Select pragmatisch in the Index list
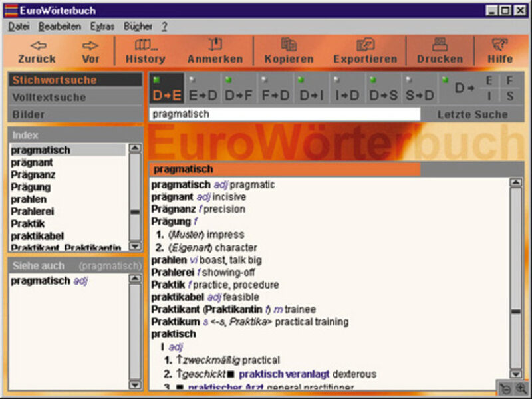This screenshot has width=532, height=399. 68,150
